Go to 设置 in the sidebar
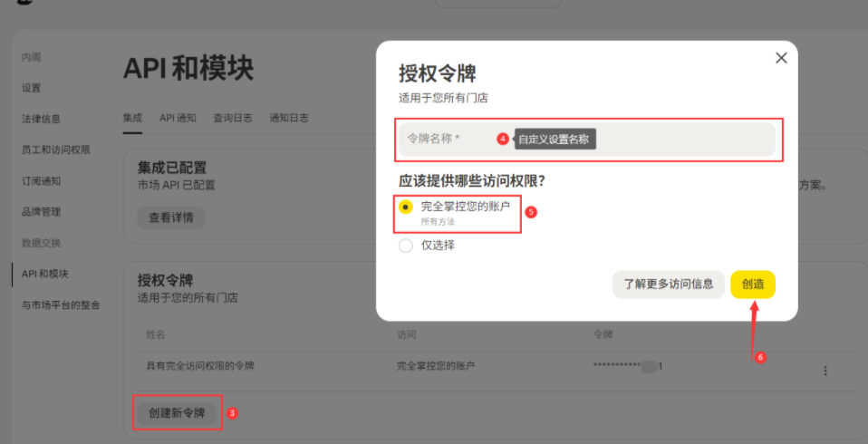 (32, 88)
